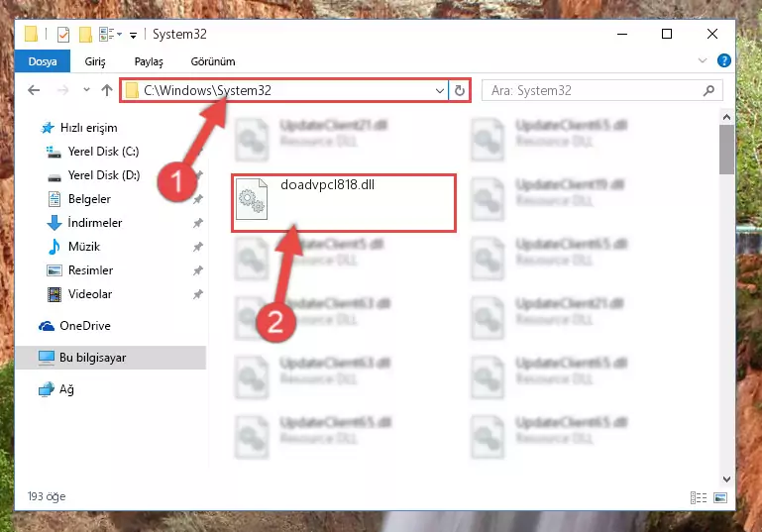Expand the address bar history dropdown
This screenshot has width=762, height=532.
(439, 91)
